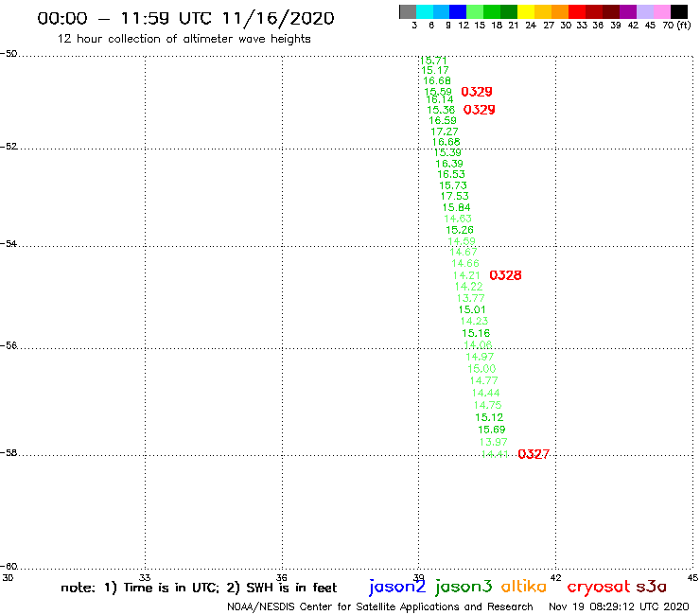Click the note about UTC time and SWH feet
This screenshot has height=615, width=700.
199,588
